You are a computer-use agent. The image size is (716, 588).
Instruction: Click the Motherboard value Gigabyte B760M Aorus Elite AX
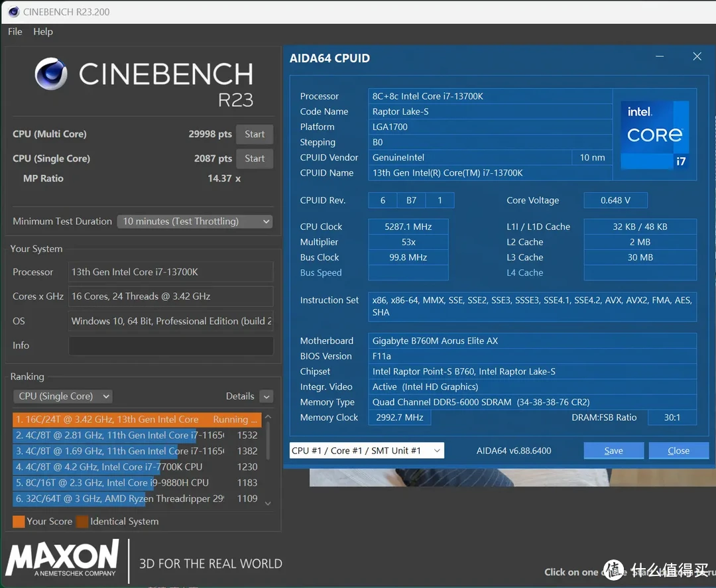tap(532, 341)
